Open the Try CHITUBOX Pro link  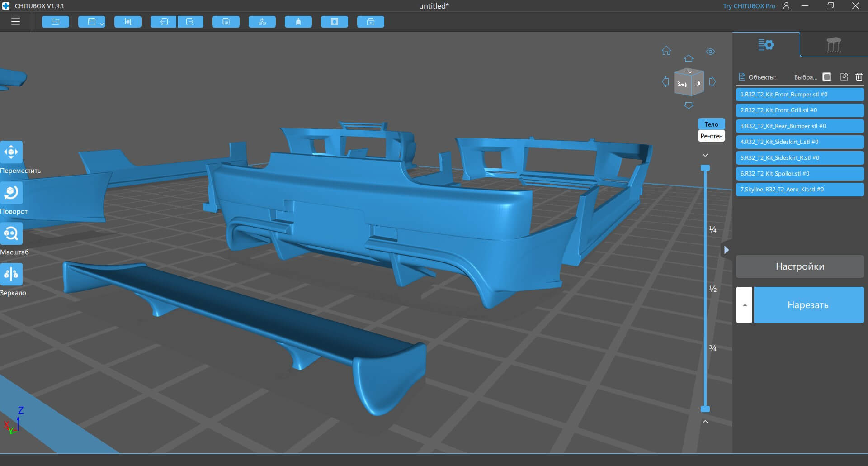pos(749,6)
